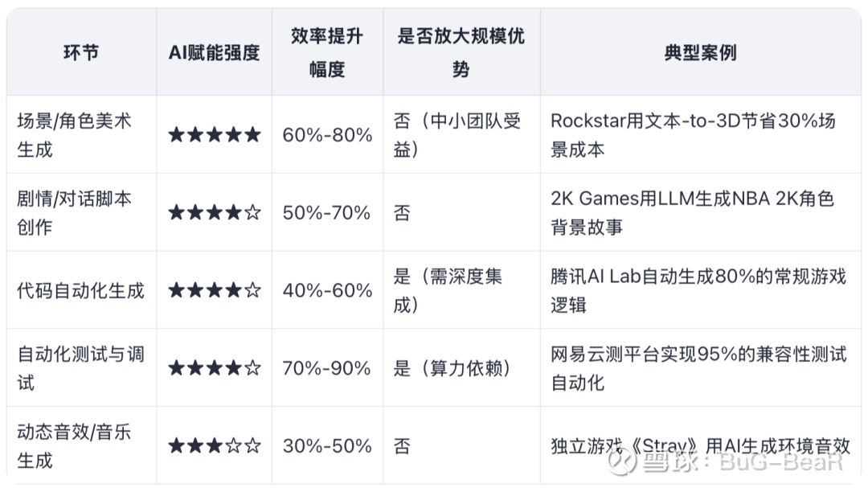Click the 是否放大规模优势 header cell
The width and height of the screenshot is (868, 488).
click(461, 52)
